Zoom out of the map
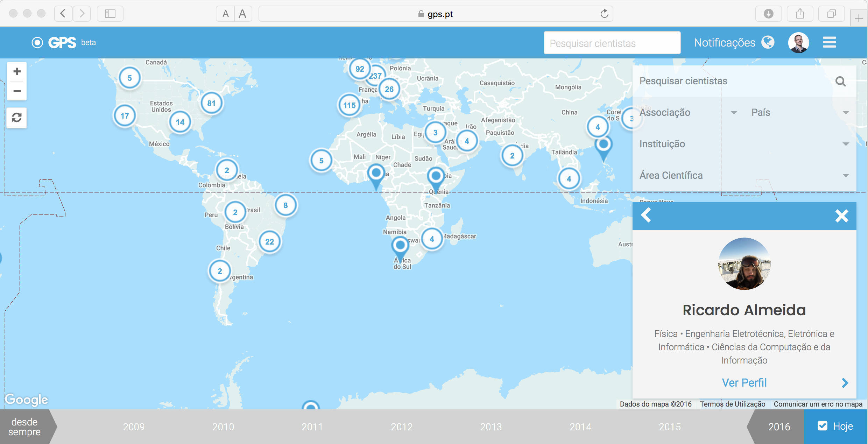This screenshot has height=444, width=868. coord(17,91)
